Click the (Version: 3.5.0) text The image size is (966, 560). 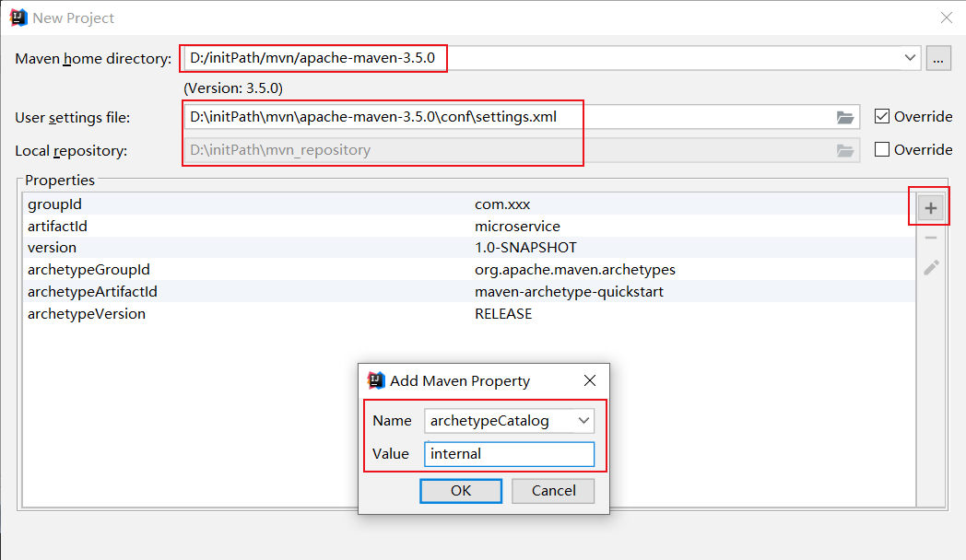pos(233,88)
